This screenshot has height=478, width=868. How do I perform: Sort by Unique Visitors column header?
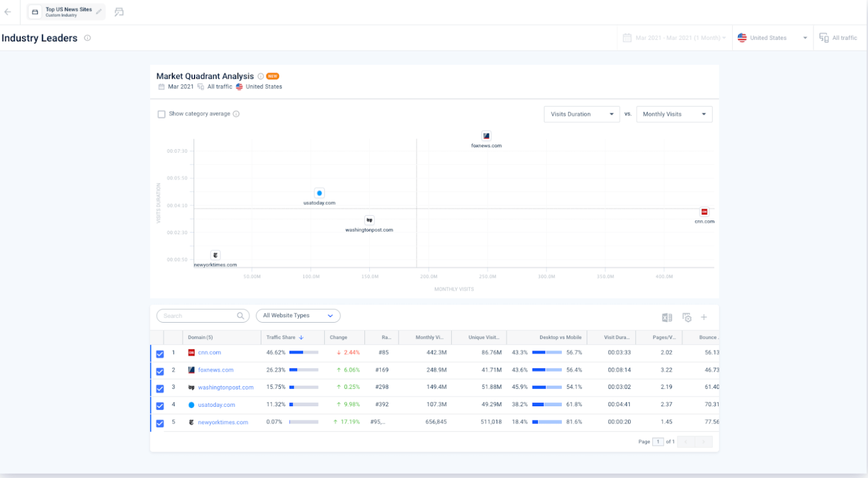(479, 337)
